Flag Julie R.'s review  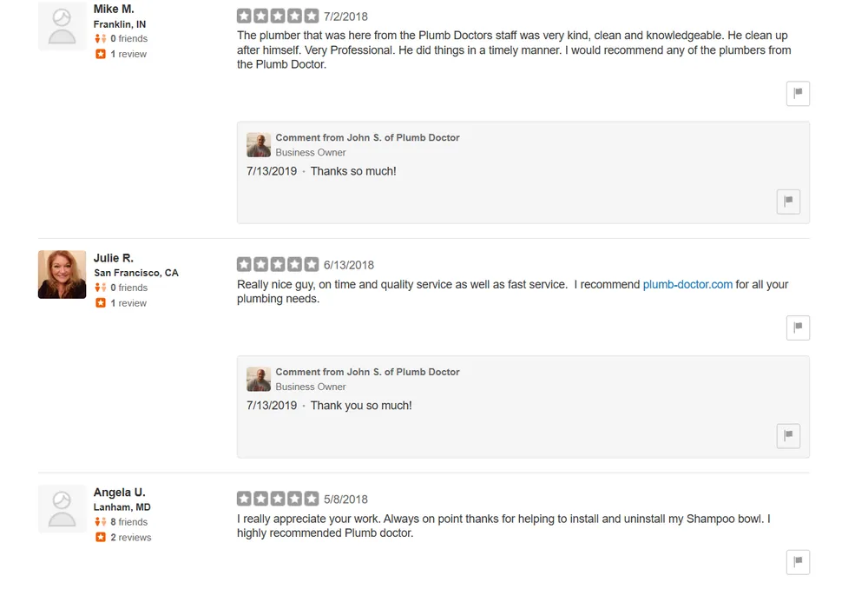point(798,328)
